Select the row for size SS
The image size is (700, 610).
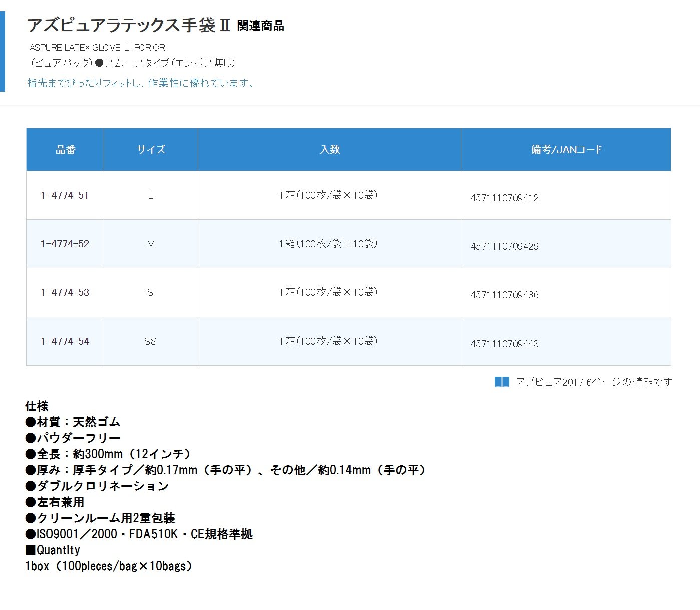(x=151, y=341)
